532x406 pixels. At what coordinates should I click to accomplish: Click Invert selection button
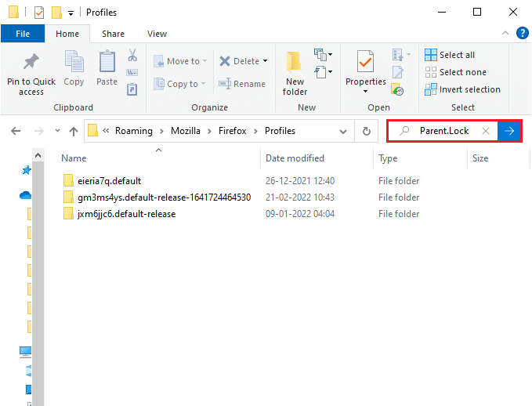(462, 89)
